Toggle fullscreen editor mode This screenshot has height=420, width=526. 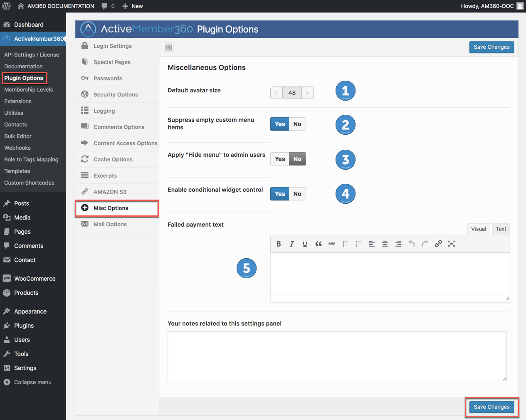pos(452,244)
